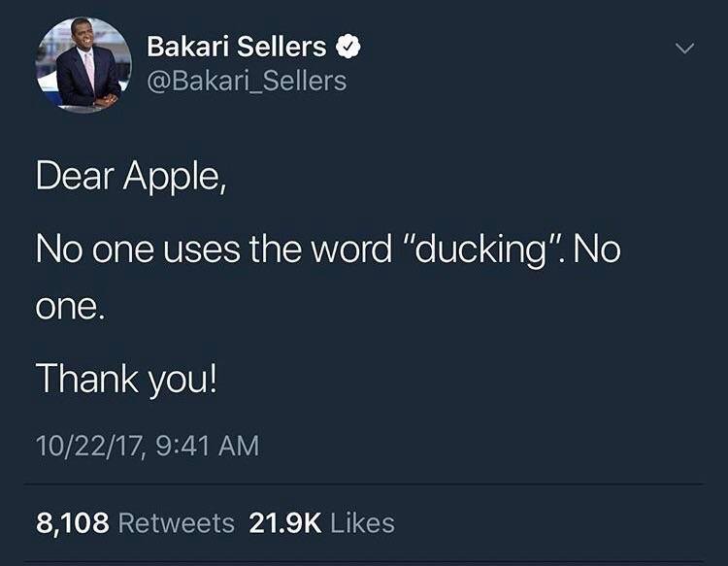Viewport: 728px width, 566px height.
Task: Visit the @Bakari_Sellers handle link
Action: pyautogui.click(x=246, y=81)
